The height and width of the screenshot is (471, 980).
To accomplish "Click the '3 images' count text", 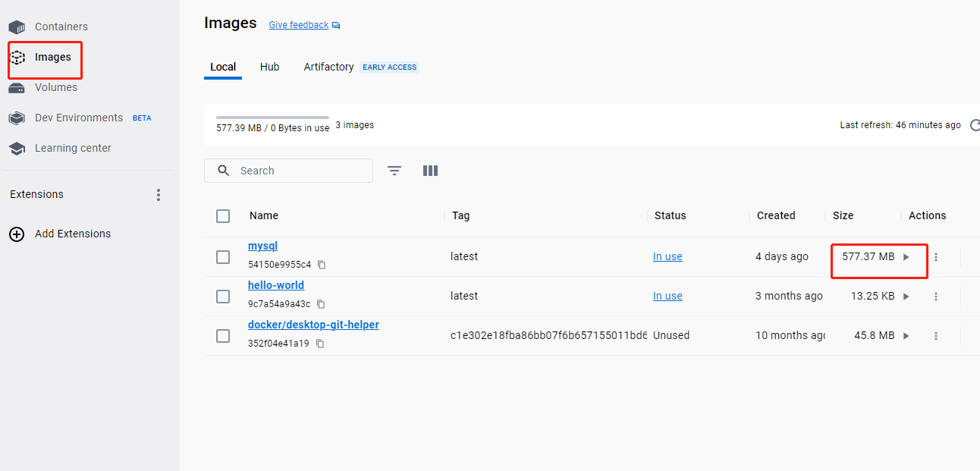I will [x=355, y=125].
